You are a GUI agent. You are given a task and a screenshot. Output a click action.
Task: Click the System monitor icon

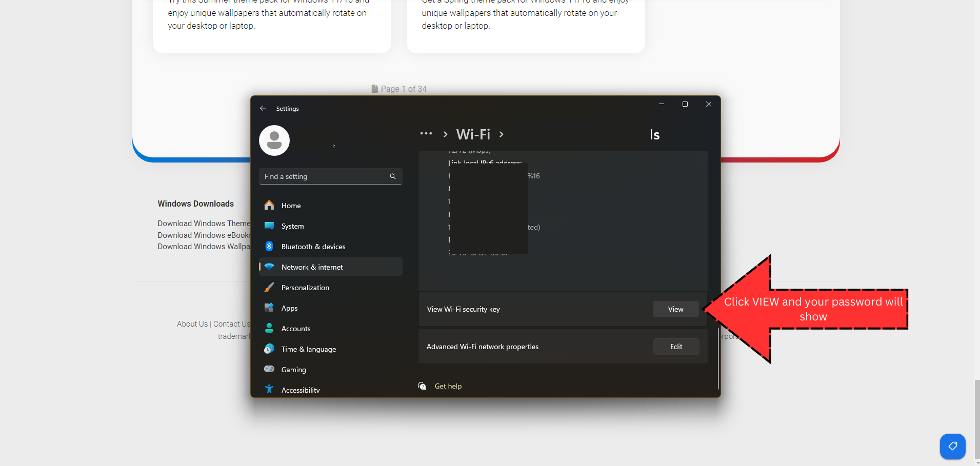(269, 226)
